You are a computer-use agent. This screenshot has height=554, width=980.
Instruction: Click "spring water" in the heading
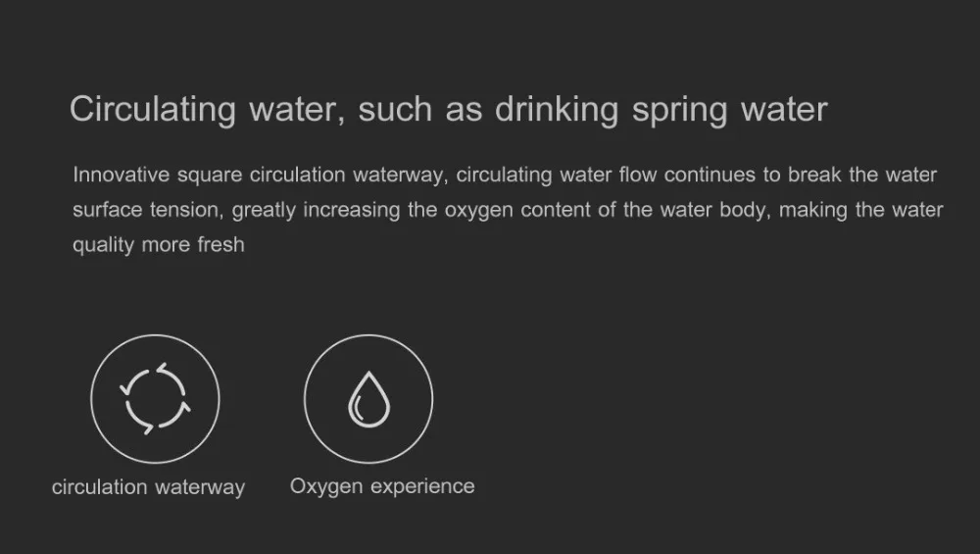pyautogui.click(x=729, y=109)
